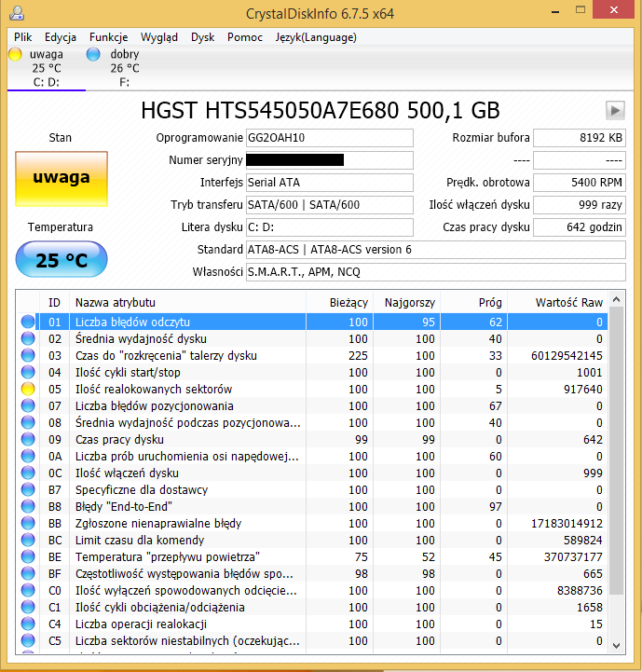Click blue status icon of attribute 0A
The height and width of the screenshot is (672, 642).
pyautogui.click(x=28, y=456)
